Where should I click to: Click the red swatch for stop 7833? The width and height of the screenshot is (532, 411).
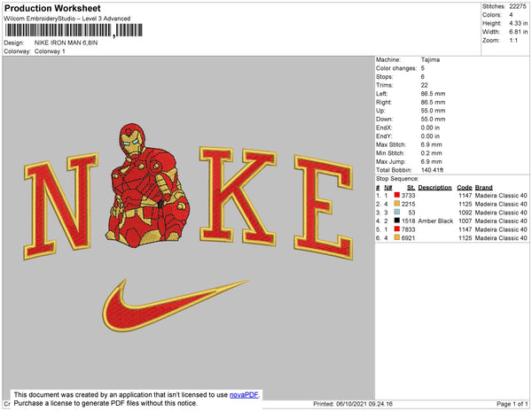pos(397,229)
